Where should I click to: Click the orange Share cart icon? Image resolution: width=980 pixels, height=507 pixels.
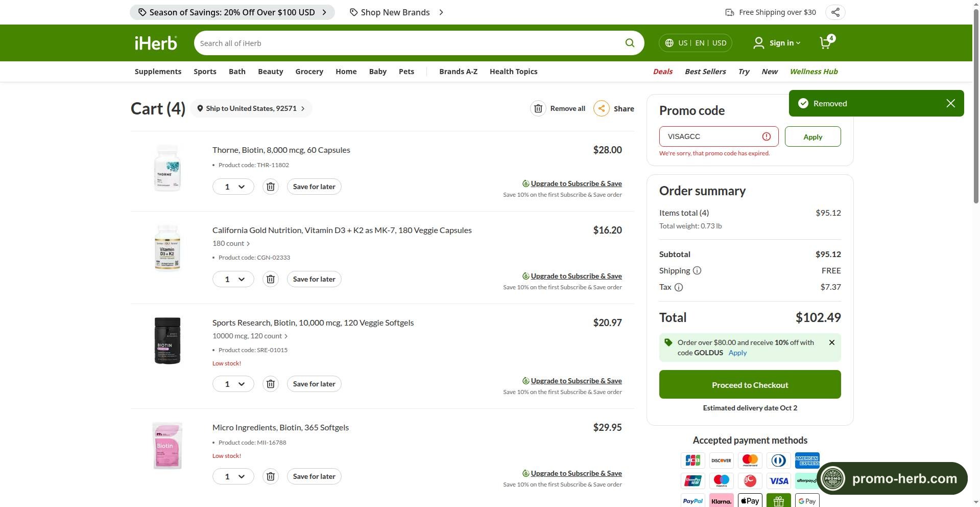click(602, 108)
